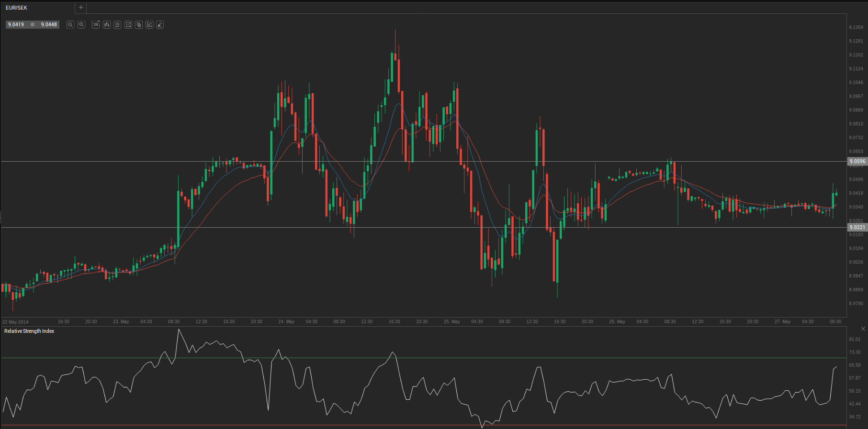Select the 9.0221 horizontal line price tag
The height and width of the screenshot is (429, 868).
click(857, 227)
